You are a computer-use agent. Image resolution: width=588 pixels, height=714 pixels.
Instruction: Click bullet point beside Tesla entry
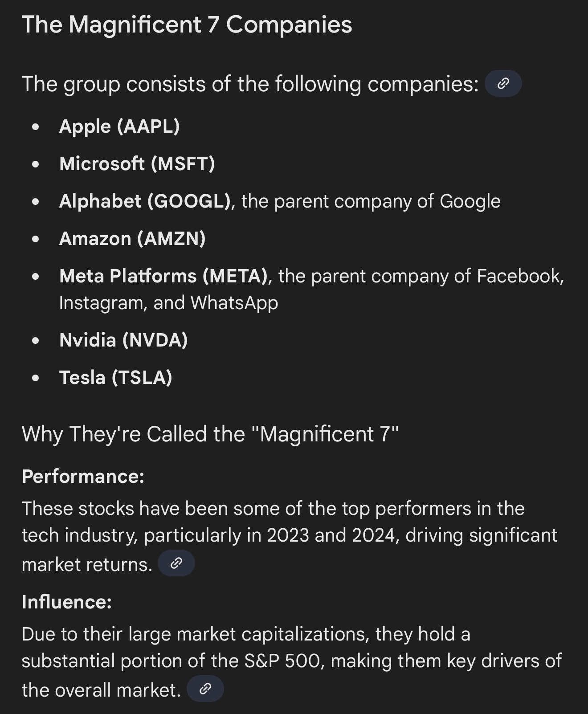coord(36,378)
